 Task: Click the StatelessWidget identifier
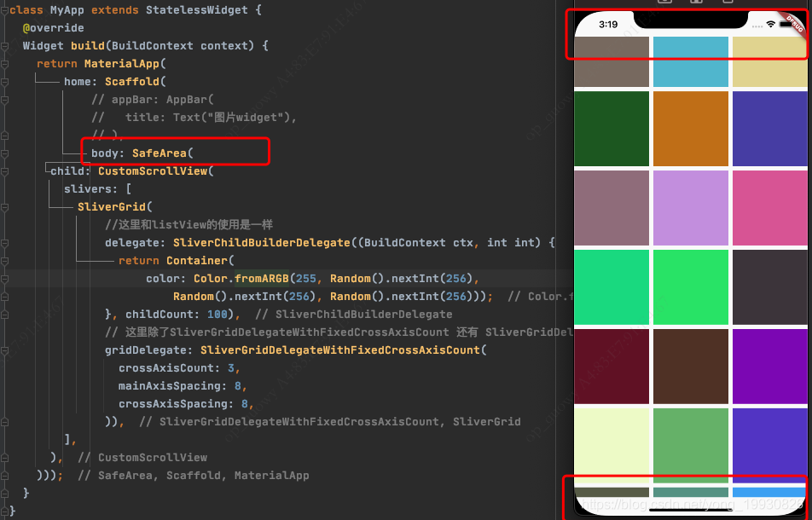click(197, 10)
